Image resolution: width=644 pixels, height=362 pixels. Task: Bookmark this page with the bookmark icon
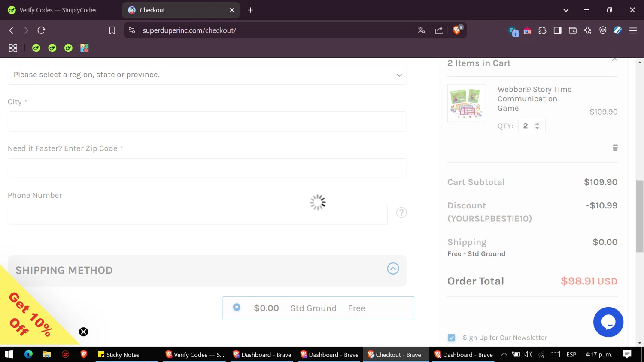(112, 30)
